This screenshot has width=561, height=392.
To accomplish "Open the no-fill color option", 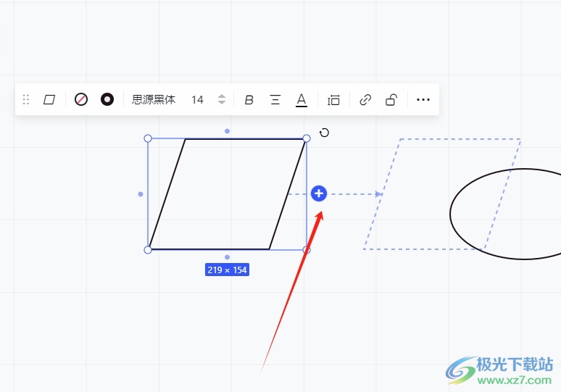I will click(x=81, y=99).
